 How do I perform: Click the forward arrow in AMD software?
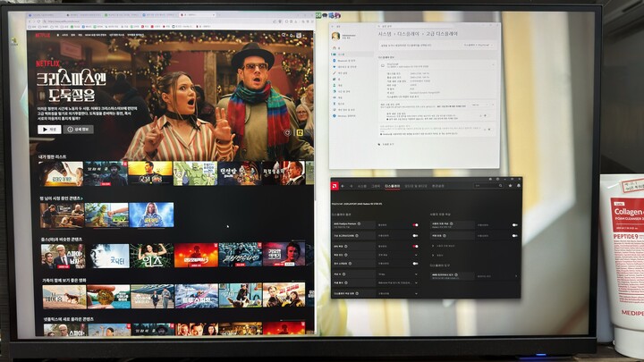[352, 186]
